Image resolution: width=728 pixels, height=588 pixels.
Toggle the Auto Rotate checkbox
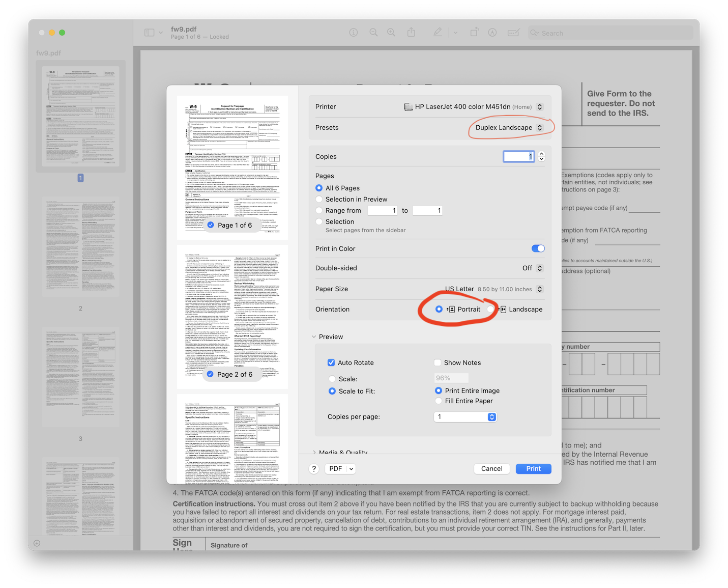[331, 362]
